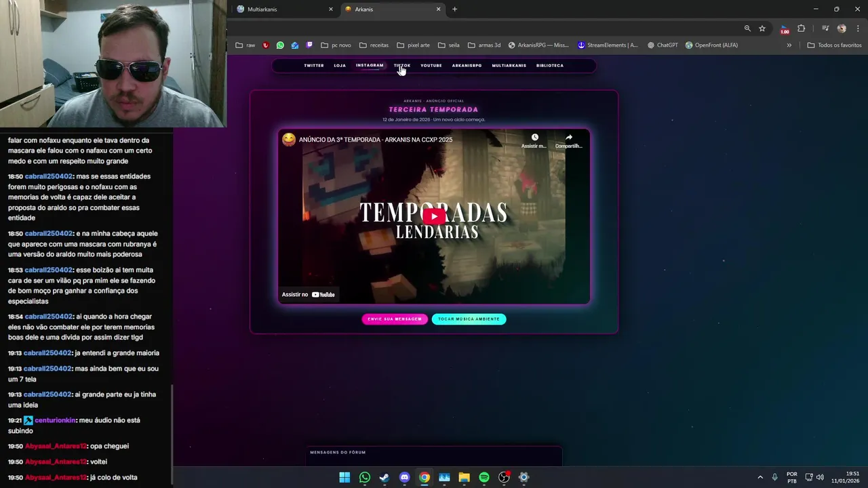The image size is (868, 488).
Task: Click the Assistir no YouTube link
Action: [x=309, y=295]
